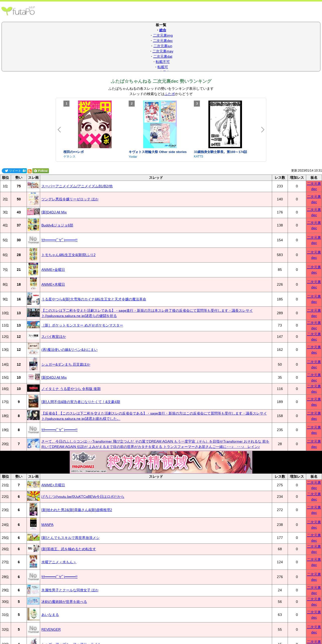Click thumbnail of rank 31 あいなまる thread
Screen dimensions: 322x644
(33, 614)
